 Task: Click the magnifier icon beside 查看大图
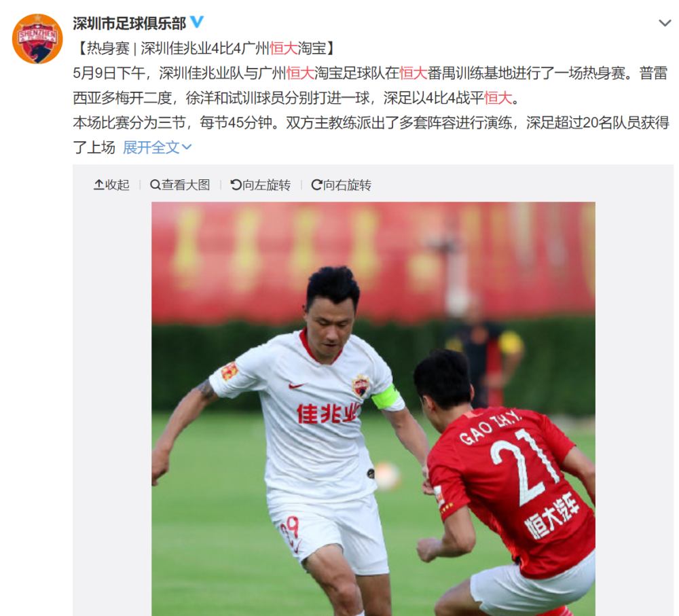coord(155,185)
